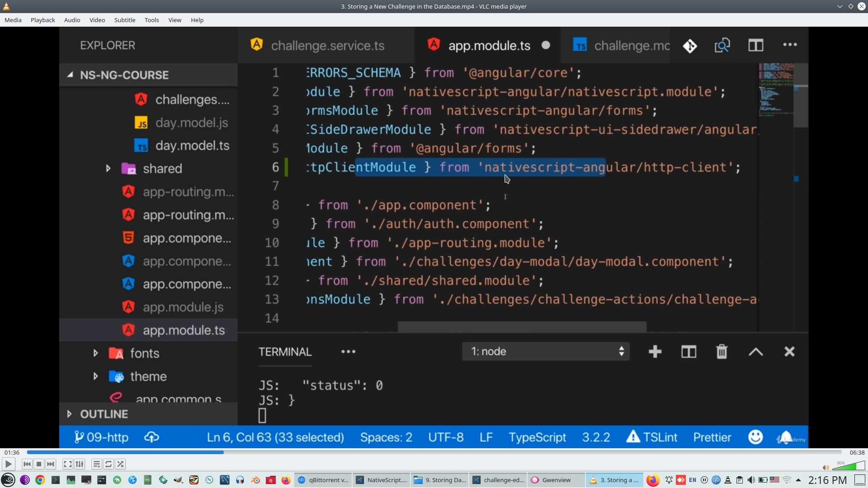Open the '1: node' terminal dropdown
This screenshot has height=488, width=868.
[546, 352]
